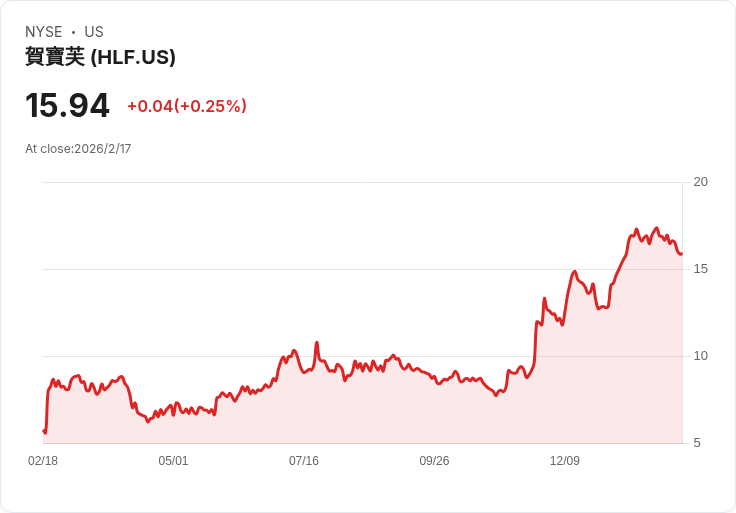Click the At close 2026/2/17 text

tap(78, 149)
